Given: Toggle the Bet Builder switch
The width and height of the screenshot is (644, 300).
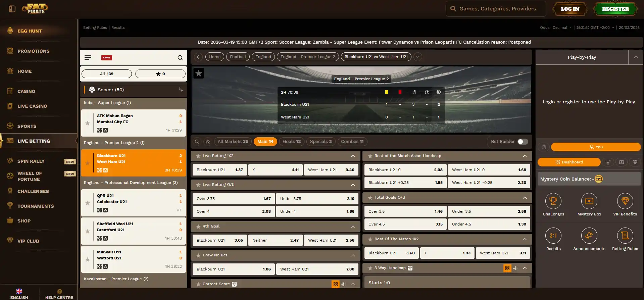Looking at the screenshot, I should click(523, 142).
